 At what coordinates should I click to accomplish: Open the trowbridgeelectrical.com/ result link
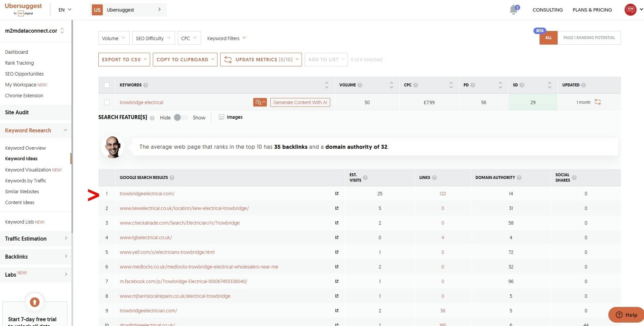[x=147, y=194]
